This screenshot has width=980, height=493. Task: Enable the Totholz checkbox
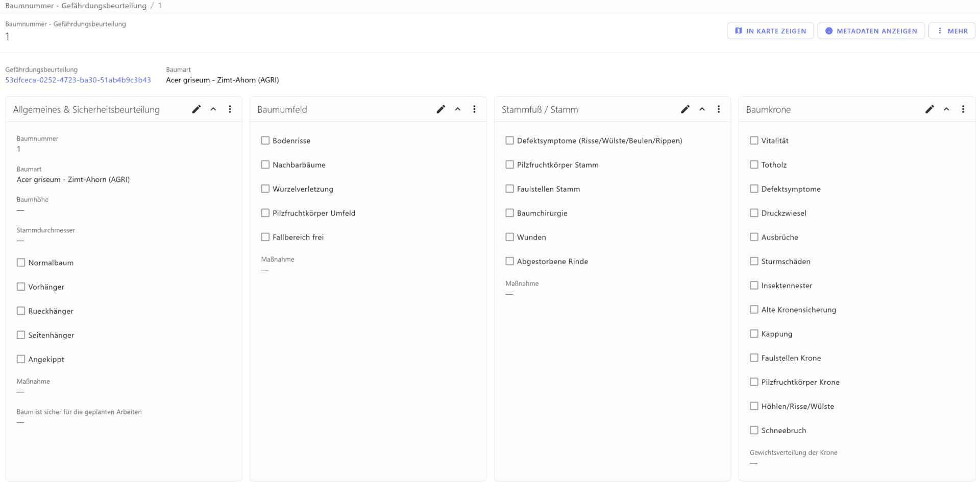[x=754, y=165]
